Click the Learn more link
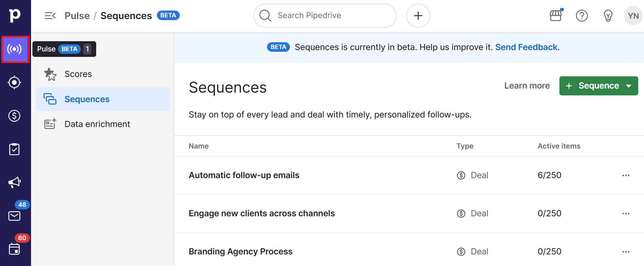Viewport: 644px width, 266px height. [527, 86]
